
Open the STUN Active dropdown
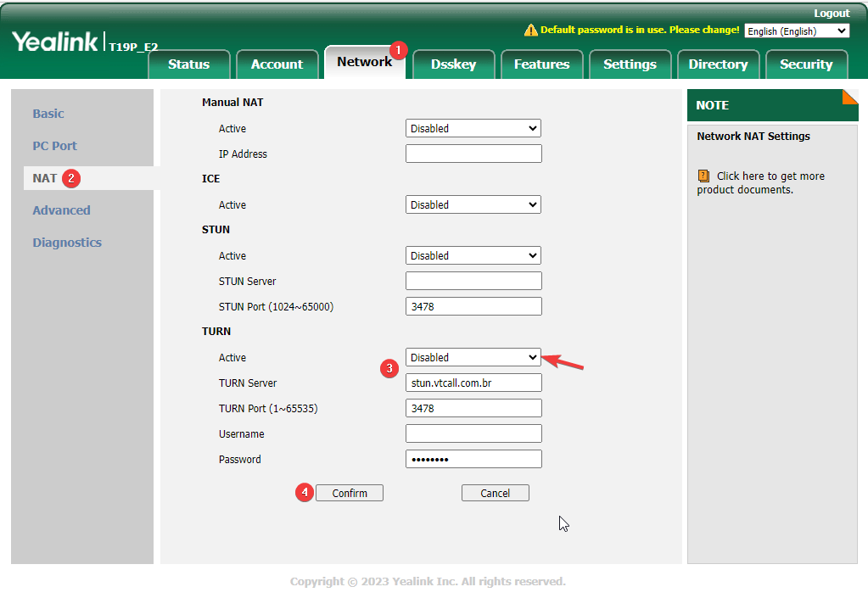[473, 256]
